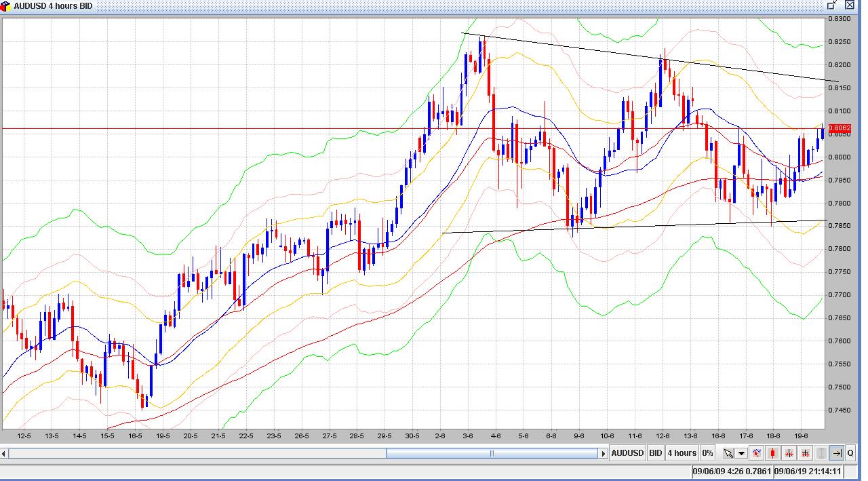Select the red candlestick chart type icon
868x481 pixels.
773,453
